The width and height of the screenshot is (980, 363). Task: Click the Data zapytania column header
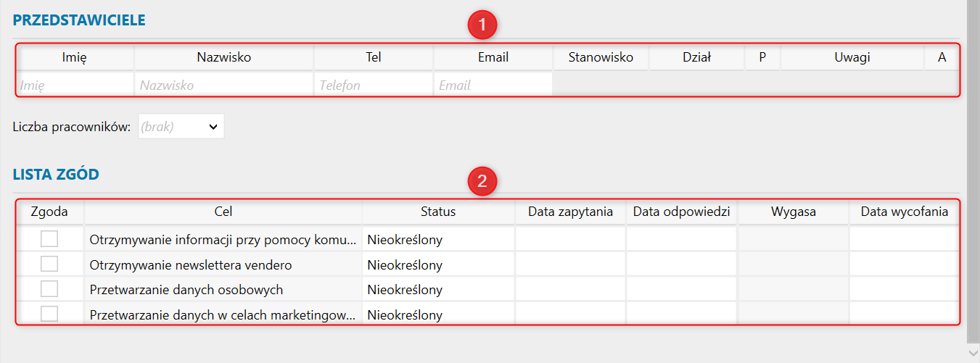click(x=570, y=212)
